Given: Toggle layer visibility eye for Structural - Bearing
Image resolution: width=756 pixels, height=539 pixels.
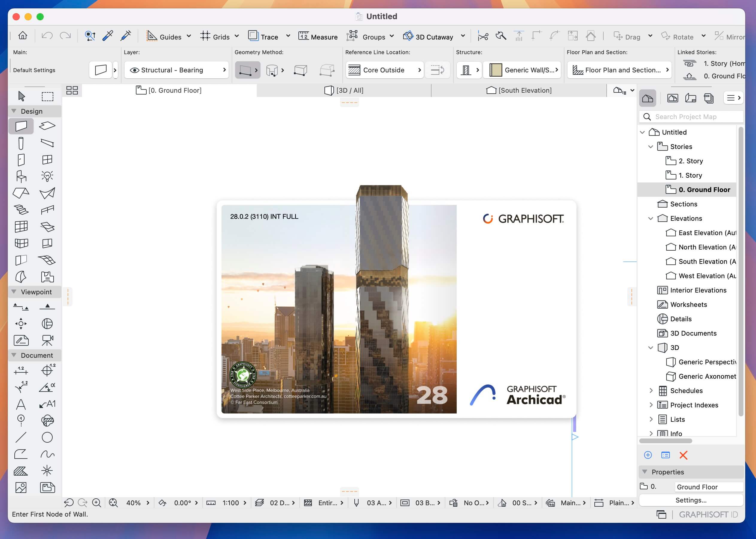Looking at the screenshot, I should [x=134, y=70].
